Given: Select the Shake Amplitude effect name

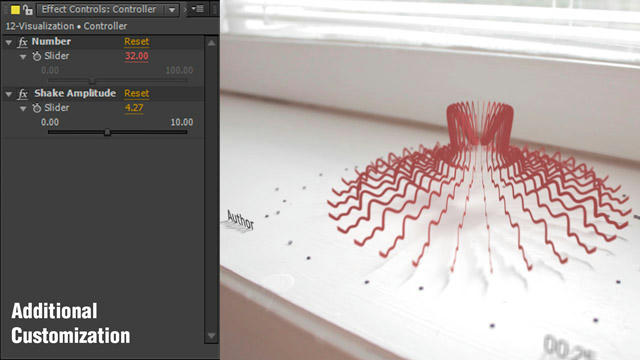Looking at the screenshot, I should pos(75,93).
